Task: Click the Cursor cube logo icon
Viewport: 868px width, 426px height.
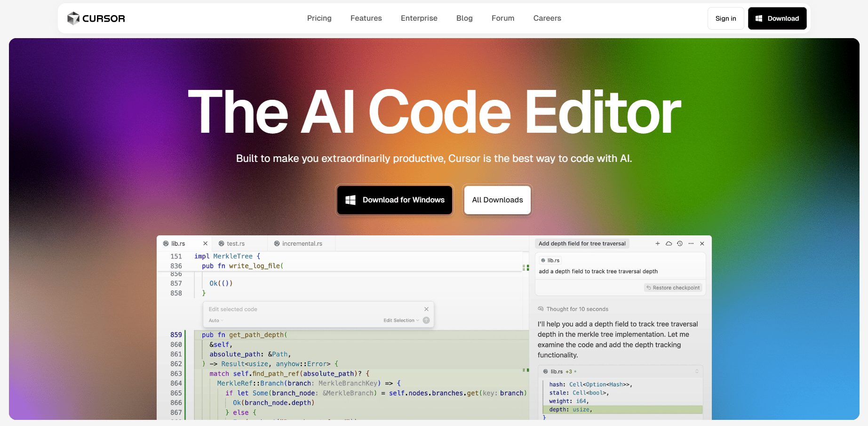Action: [x=73, y=18]
